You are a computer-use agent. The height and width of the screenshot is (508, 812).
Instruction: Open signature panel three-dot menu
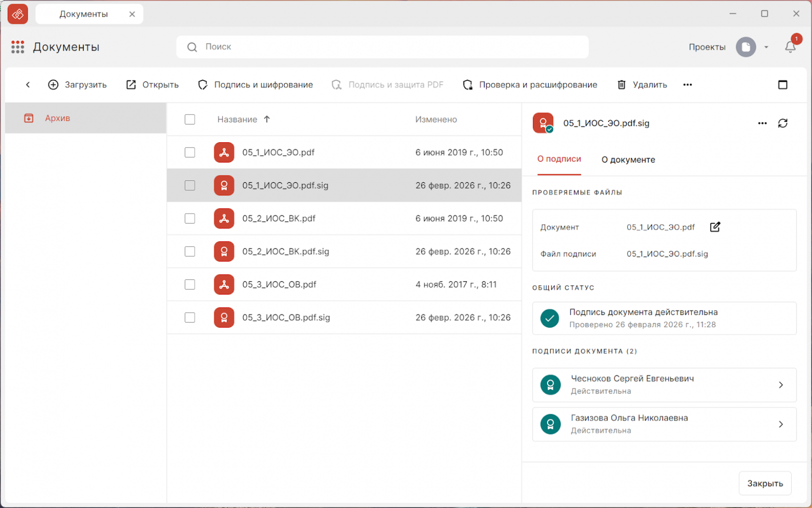click(x=762, y=123)
